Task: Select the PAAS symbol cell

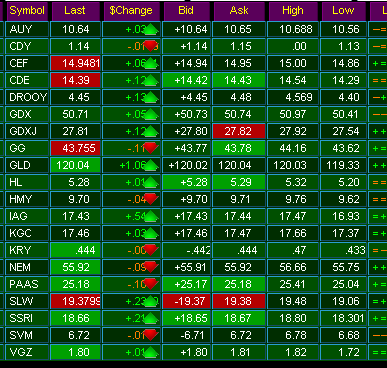Action: point(27,284)
